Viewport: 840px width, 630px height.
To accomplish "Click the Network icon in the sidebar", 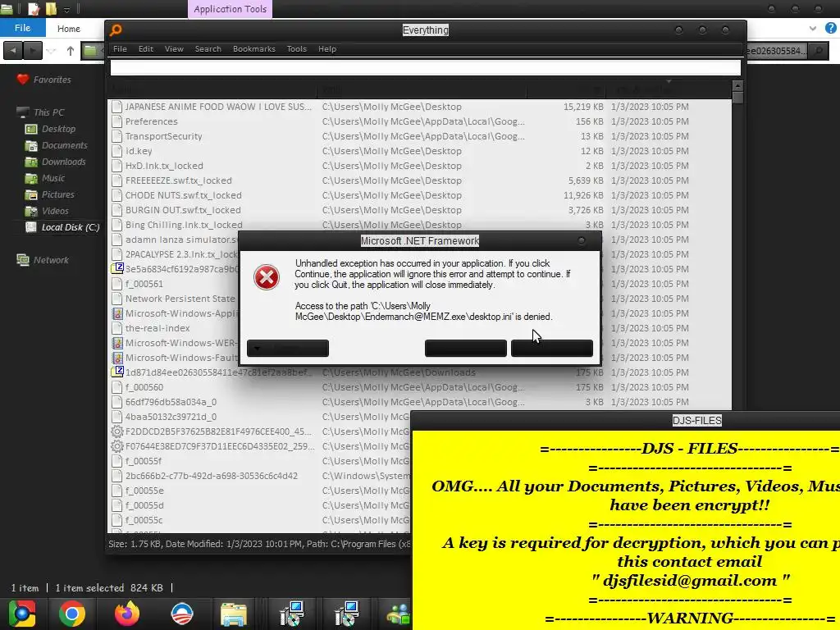I will (x=22, y=260).
